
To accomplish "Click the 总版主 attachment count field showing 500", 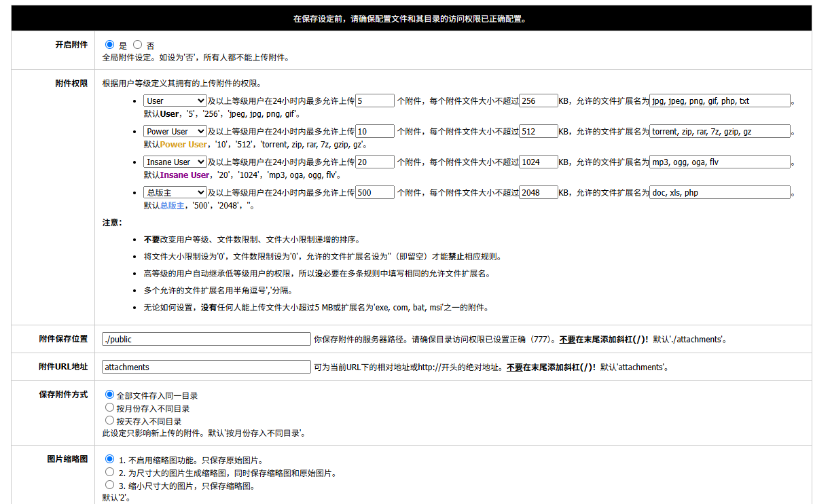I will [374, 193].
